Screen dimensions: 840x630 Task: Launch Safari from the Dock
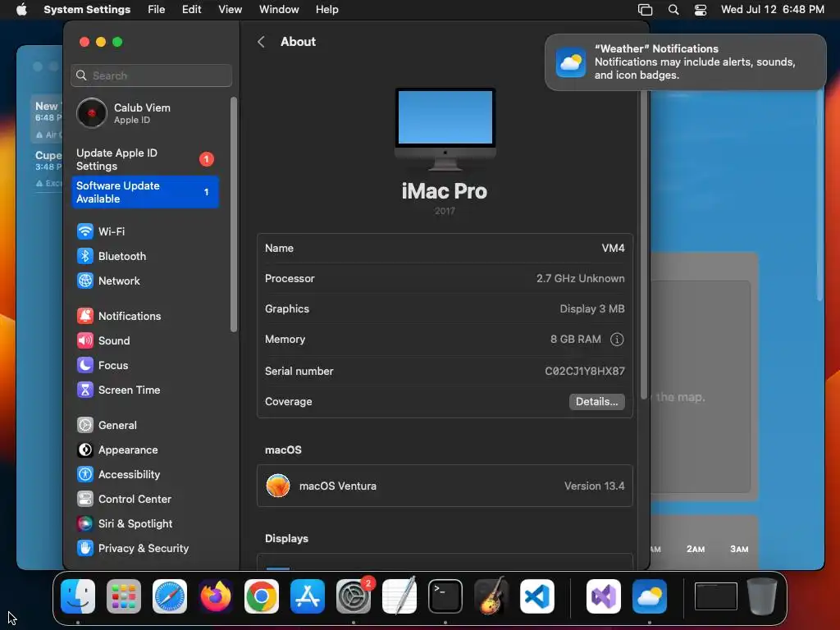[x=170, y=596]
